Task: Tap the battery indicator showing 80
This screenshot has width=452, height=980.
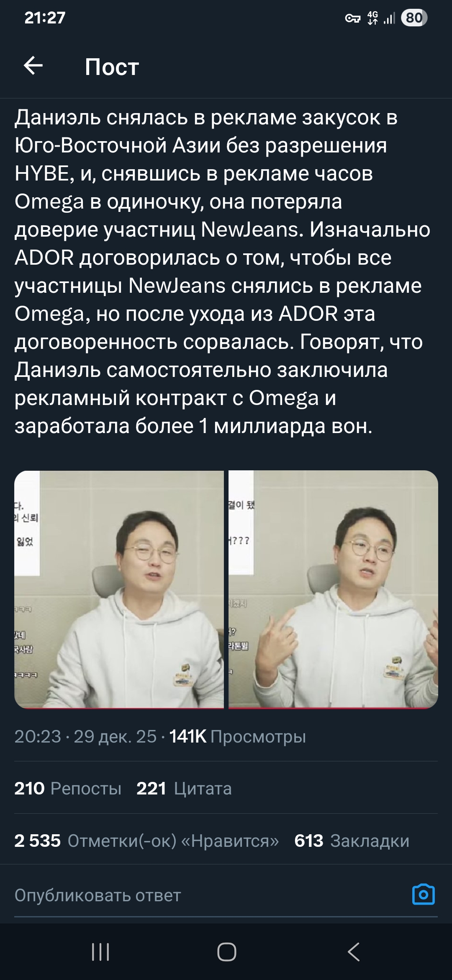Action: click(x=414, y=18)
